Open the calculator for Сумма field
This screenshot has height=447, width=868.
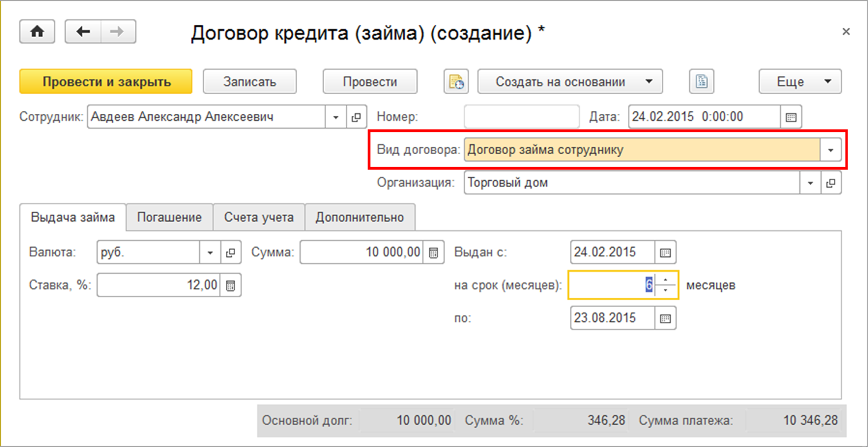[434, 253]
